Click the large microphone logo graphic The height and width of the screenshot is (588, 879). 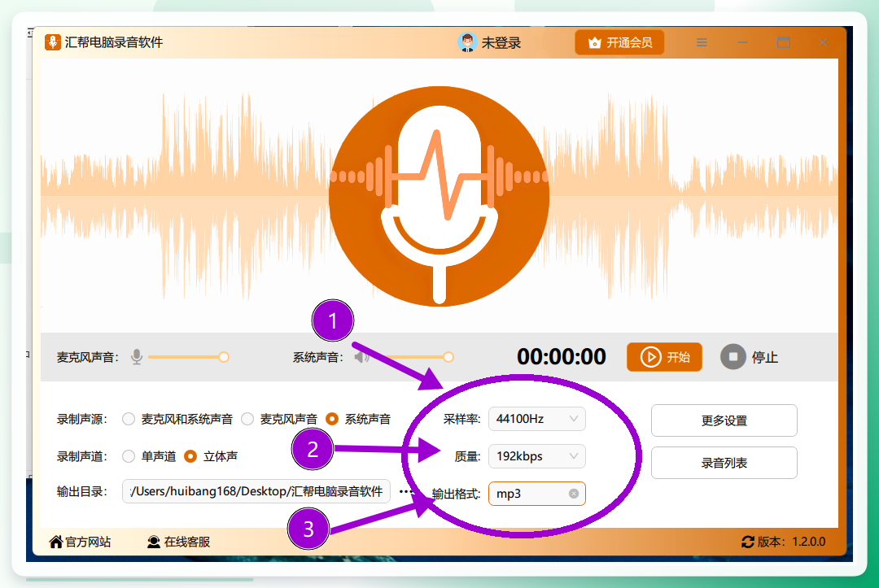click(439, 195)
